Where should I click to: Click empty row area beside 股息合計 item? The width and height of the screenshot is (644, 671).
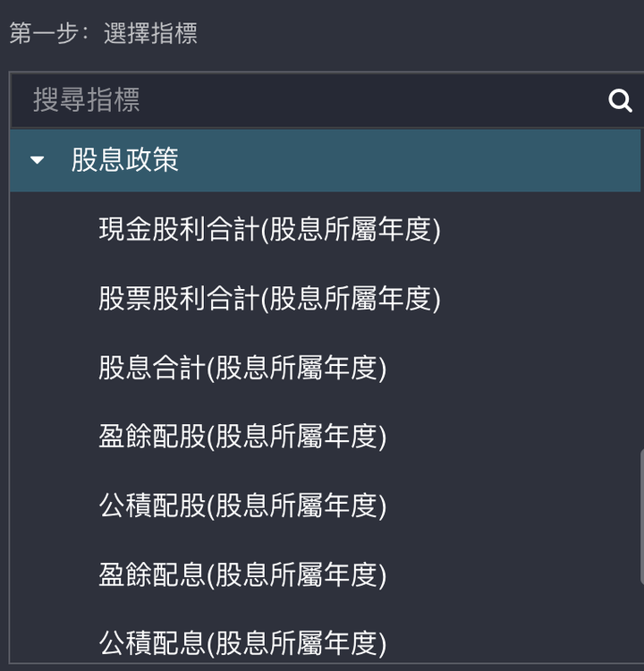(509, 368)
